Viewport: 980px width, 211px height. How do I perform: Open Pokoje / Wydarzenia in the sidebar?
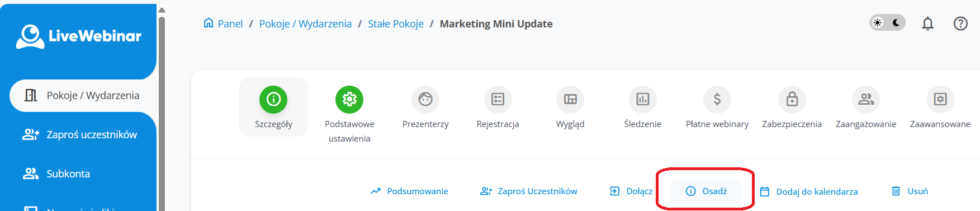click(83, 95)
